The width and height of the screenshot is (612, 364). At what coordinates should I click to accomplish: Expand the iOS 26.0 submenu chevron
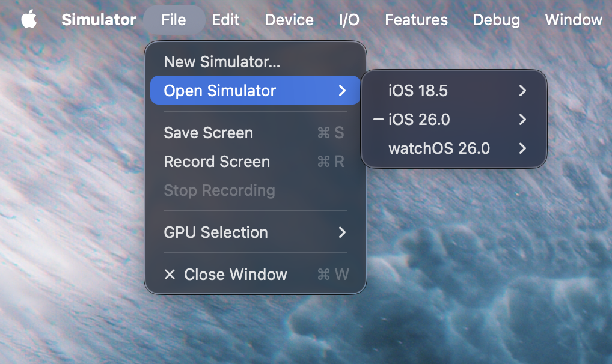click(522, 120)
